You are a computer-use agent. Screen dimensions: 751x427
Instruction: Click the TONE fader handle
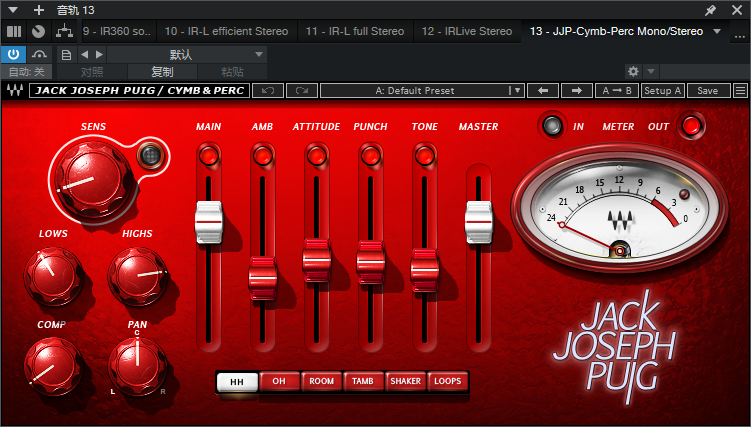click(424, 270)
